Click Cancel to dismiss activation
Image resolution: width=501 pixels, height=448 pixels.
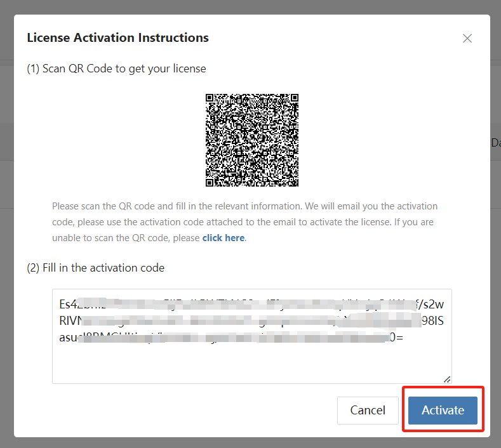pyautogui.click(x=368, y=411)
